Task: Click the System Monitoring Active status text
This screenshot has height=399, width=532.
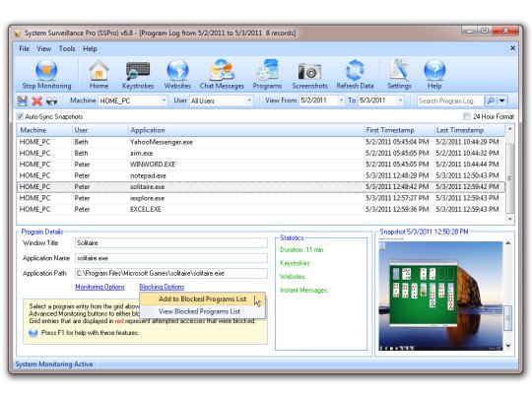Action: click(x=54, y=365)
